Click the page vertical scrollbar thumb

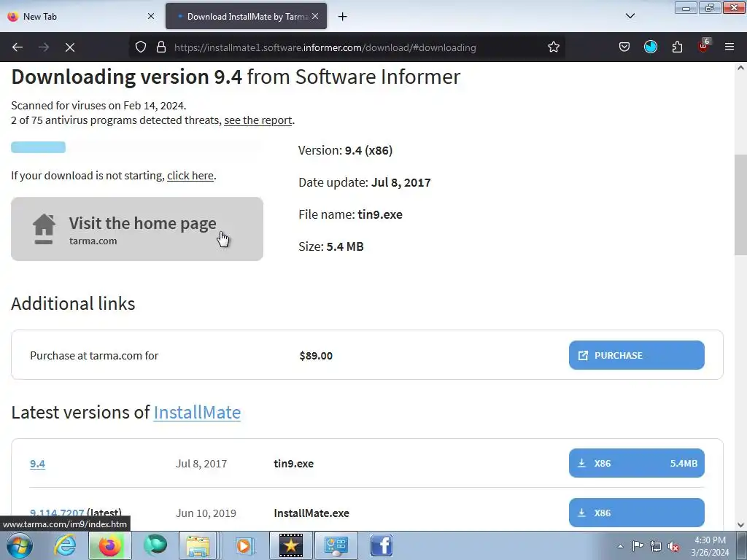pyautogui.click(x=740, y=205)
